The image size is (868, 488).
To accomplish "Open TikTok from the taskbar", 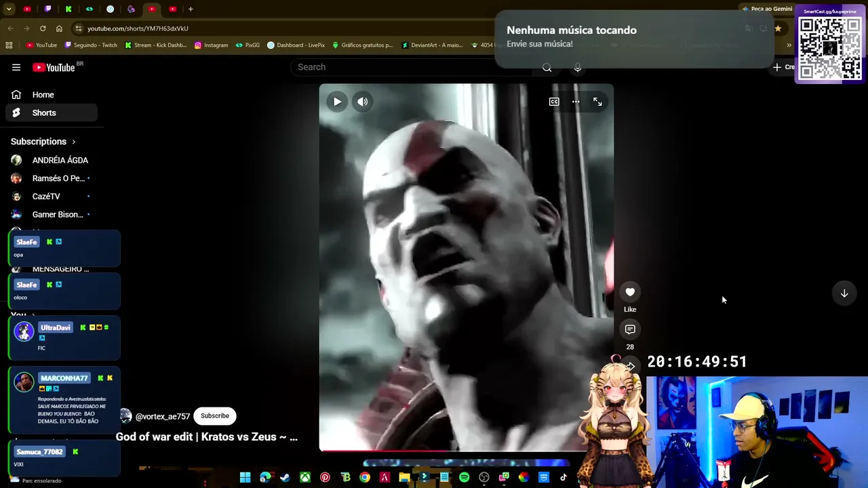I will click(563, 477).
